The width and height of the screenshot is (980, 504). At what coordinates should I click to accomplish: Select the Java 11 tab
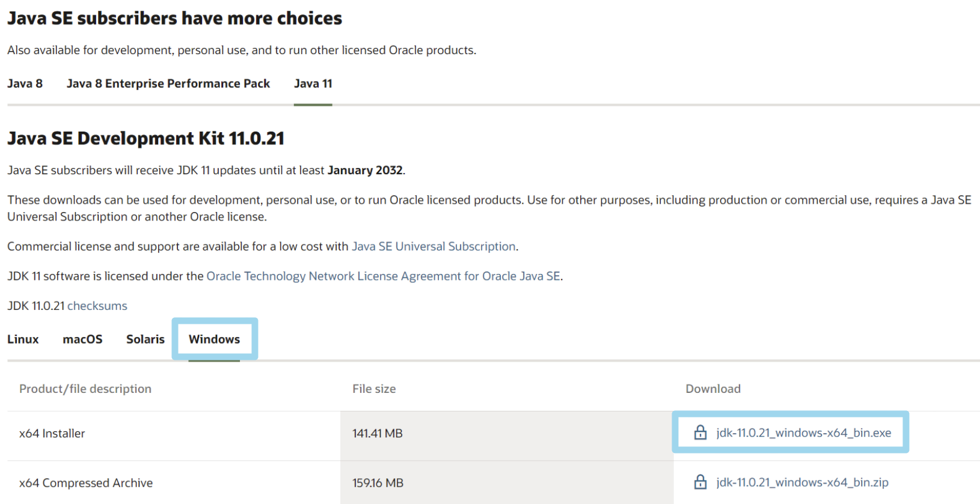[x=313, y=83]
